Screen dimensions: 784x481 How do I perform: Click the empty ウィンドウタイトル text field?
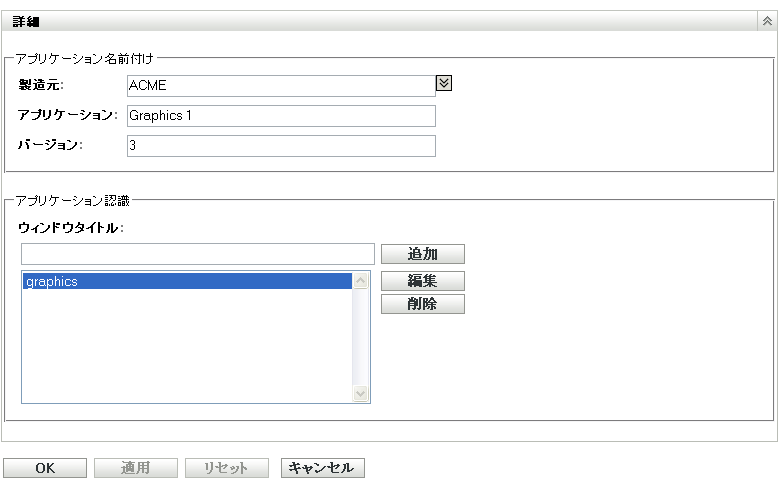coord(197,254)
